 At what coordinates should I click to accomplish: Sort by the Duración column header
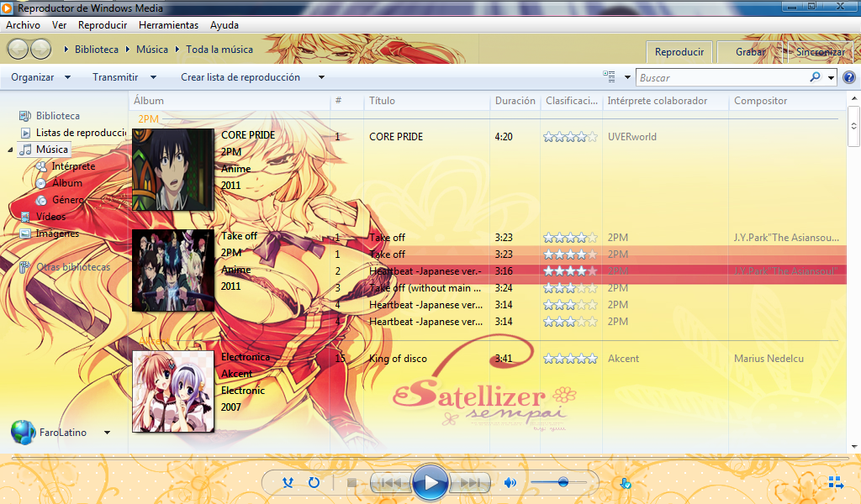515,100
